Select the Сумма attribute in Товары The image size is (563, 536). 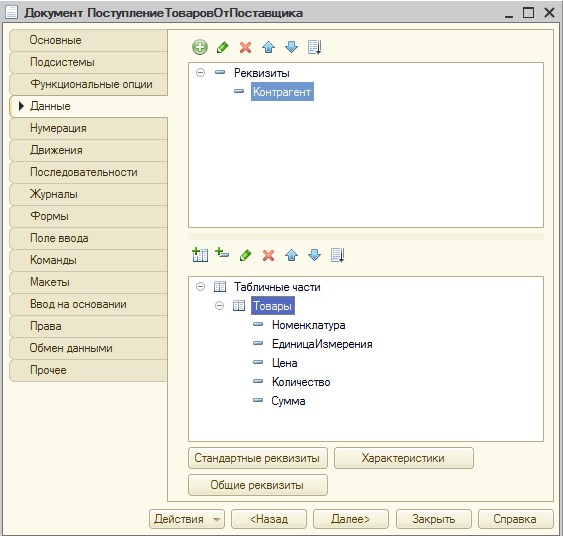tap(288, 401)
